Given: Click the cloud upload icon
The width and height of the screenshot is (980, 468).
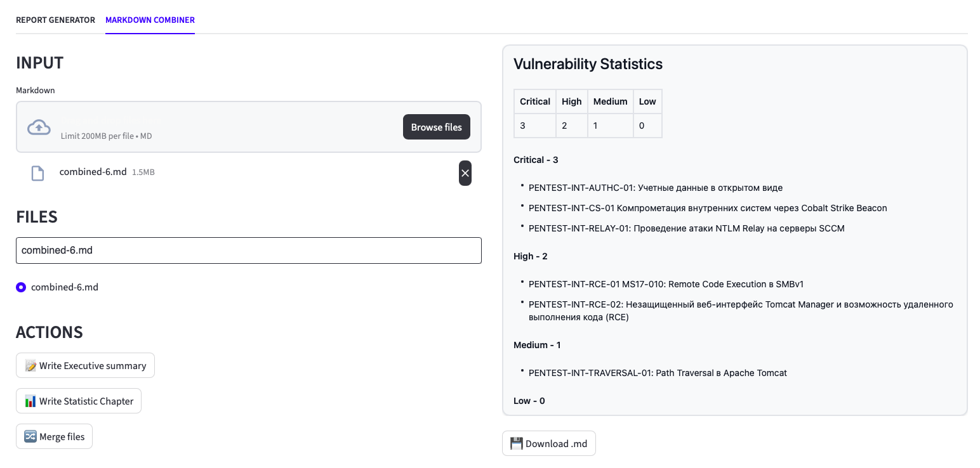Looking at the screenshot, I should tap(39, 127).
